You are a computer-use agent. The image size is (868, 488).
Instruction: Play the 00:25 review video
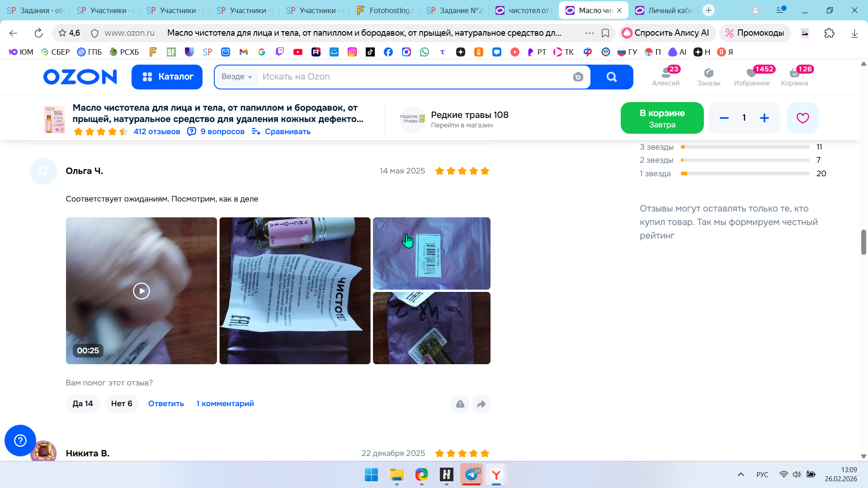tap(142, 291)
